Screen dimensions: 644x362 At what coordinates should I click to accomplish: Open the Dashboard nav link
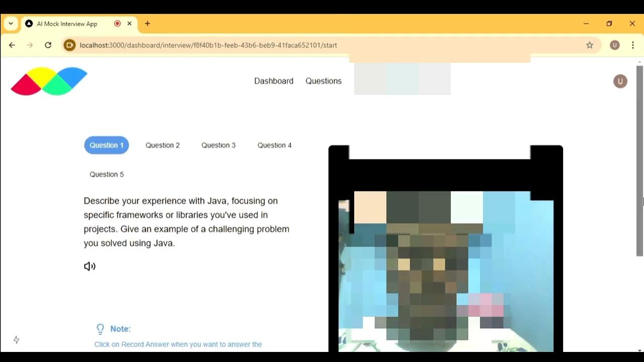[x=274, y=81]
